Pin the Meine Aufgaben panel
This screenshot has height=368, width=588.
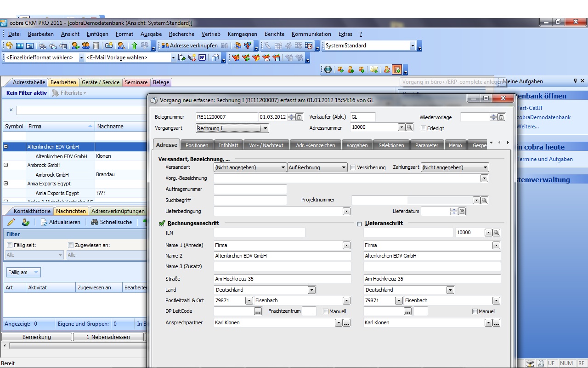point(575,81)
